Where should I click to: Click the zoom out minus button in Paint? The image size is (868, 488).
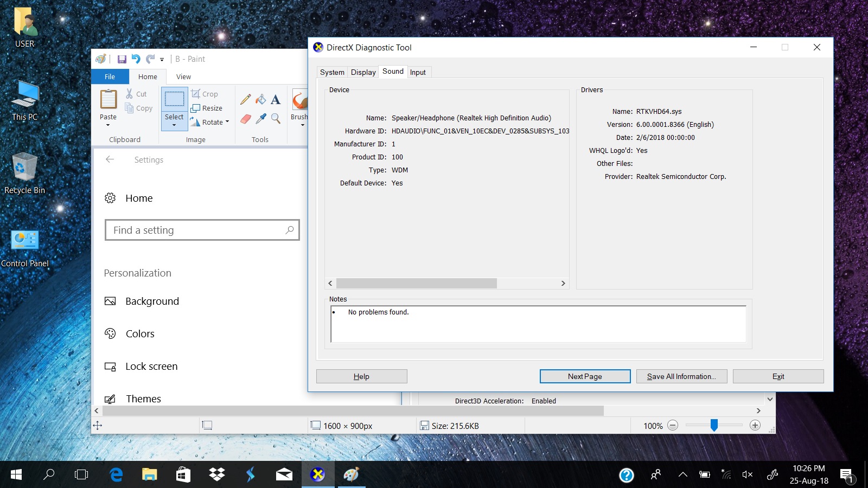(673, 426)
